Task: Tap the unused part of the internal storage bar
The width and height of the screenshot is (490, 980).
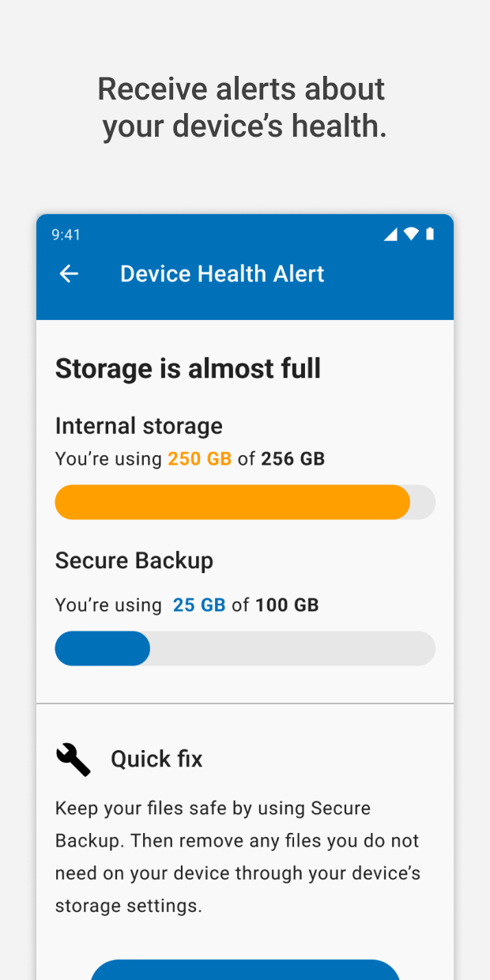Action: click(423, 502)
